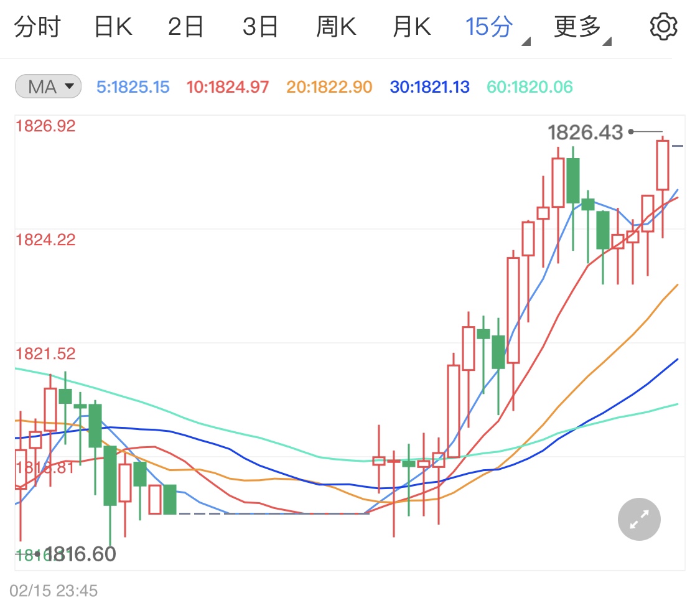Select the 3日 chart tab
Image resolution: width=700 pixels, height=603 pixels.
(260, 26)
